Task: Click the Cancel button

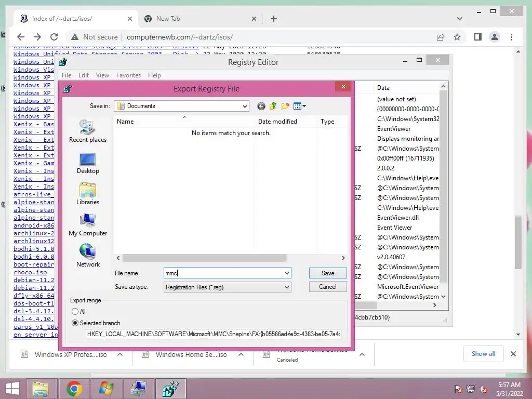Action: pos(328,287)
